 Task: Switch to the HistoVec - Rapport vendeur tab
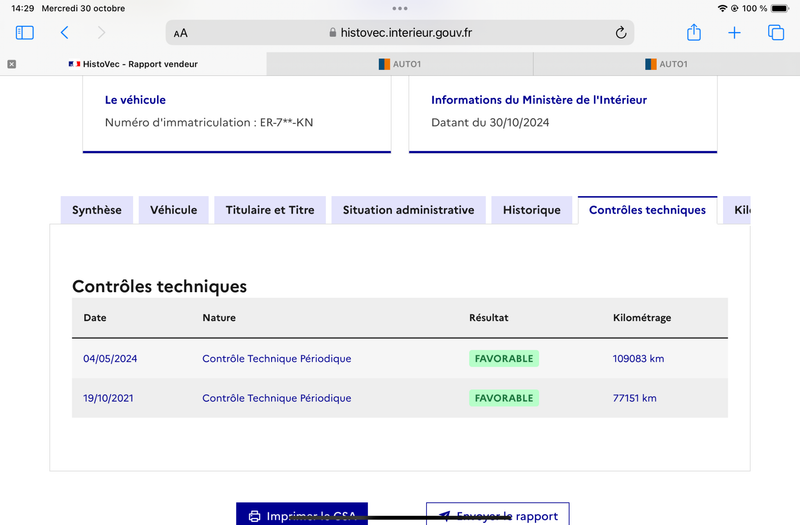click(x=133, y=64)
